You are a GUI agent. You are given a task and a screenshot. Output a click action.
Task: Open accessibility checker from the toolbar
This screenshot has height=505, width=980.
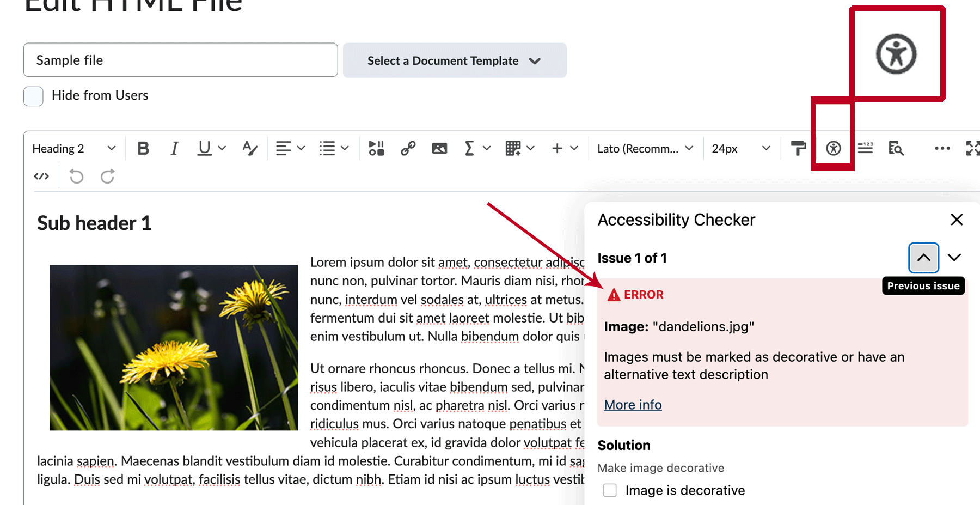[x=834, y=148]
